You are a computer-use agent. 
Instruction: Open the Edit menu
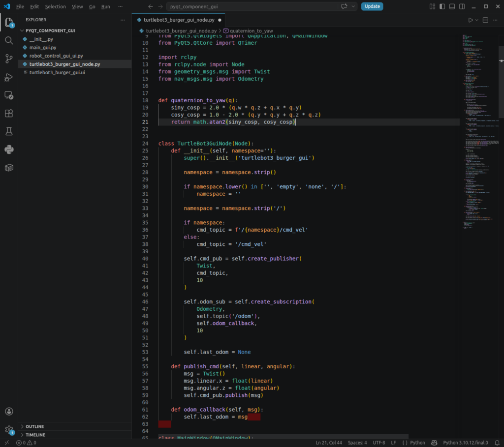pyautogui.click(x=34, y=6)
